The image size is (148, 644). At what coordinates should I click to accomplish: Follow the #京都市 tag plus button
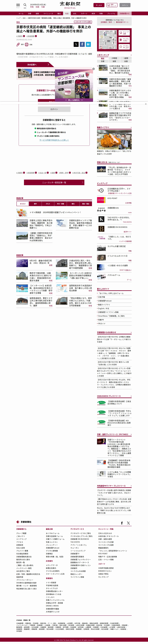click(24, 36)
